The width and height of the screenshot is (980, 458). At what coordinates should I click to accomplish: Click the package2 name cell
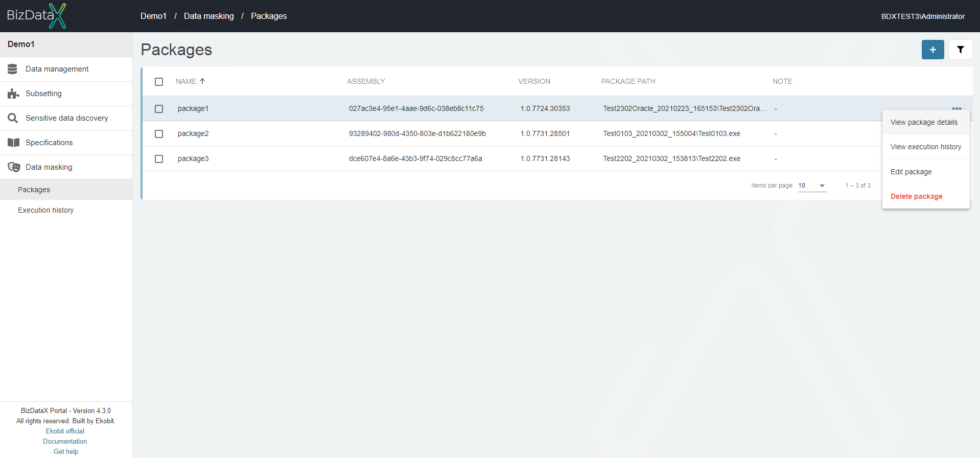point(193,133)
